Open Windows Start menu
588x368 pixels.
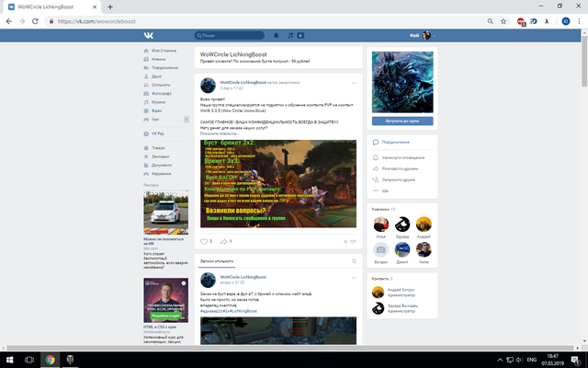(10, 360)
